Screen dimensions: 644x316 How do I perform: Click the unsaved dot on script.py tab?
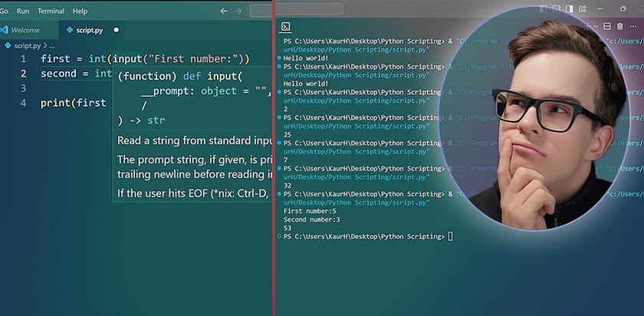[117, 30]
